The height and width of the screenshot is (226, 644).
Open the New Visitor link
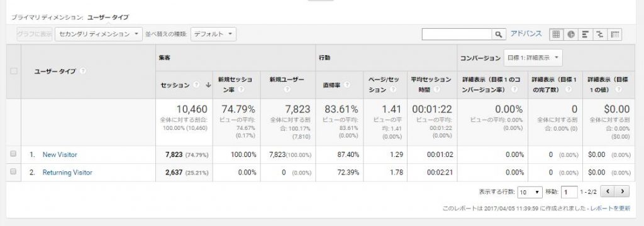[60, 154]
